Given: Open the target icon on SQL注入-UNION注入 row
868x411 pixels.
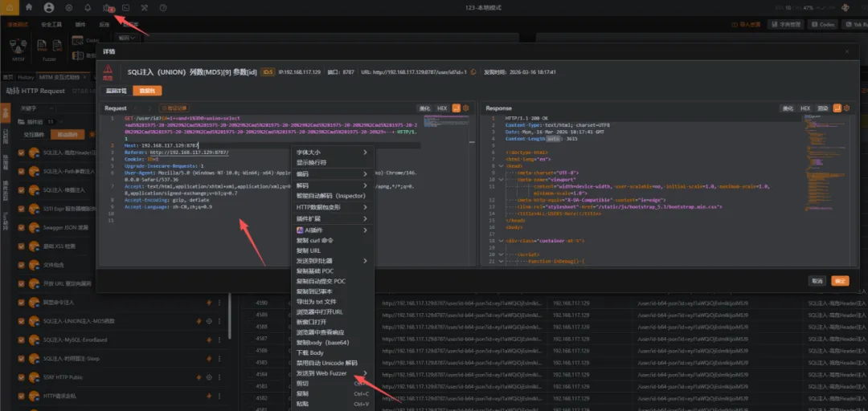Looking at the screenshot, I should [209, 321].
